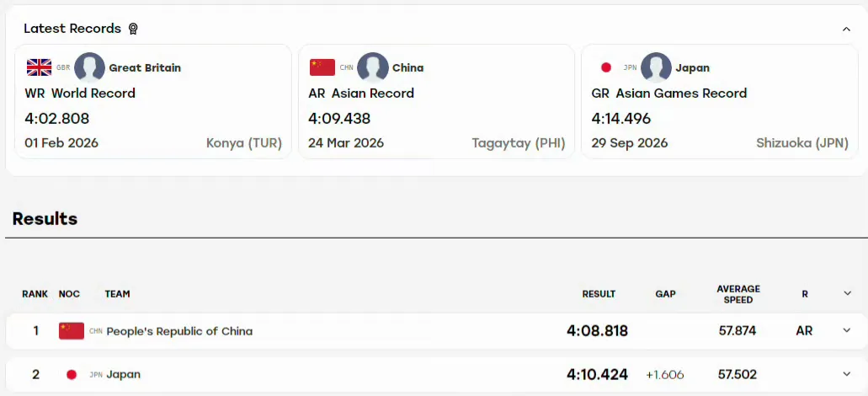Click the AVERAGE SPEED column header

pos(738,294)
